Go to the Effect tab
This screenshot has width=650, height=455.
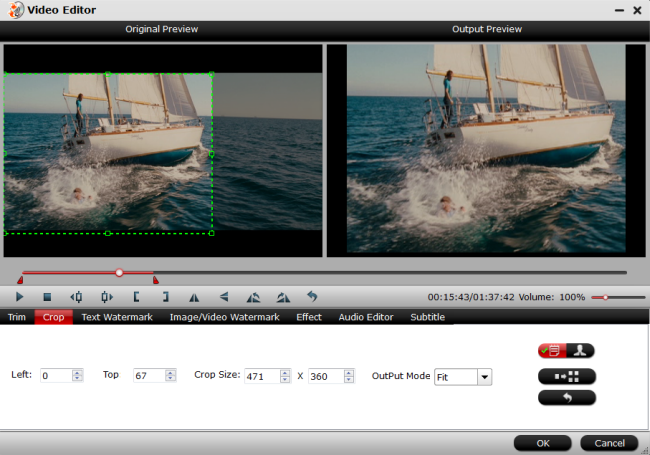pos(309,317)
